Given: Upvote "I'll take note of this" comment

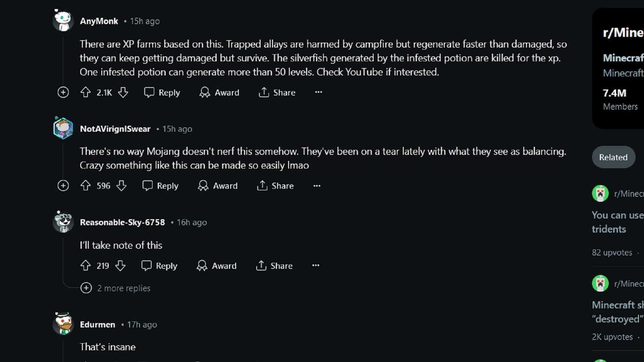Looking at the screenshot, I should [85, 265].
